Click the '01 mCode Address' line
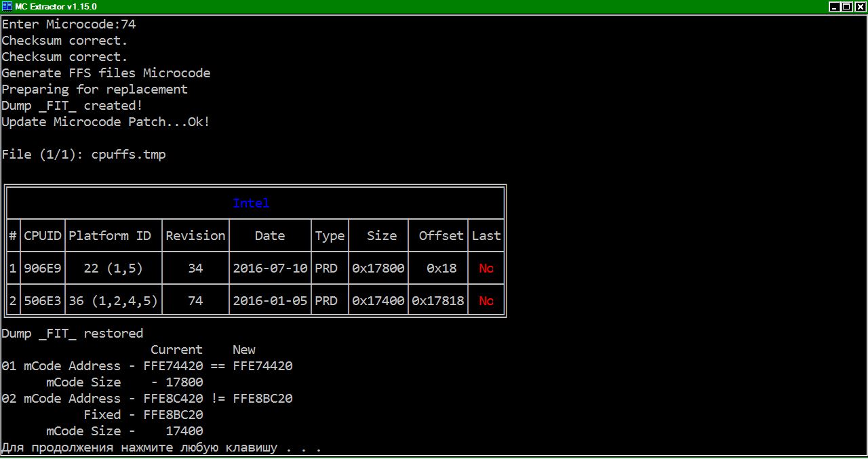The image size is (868, 459). [147, 366]
